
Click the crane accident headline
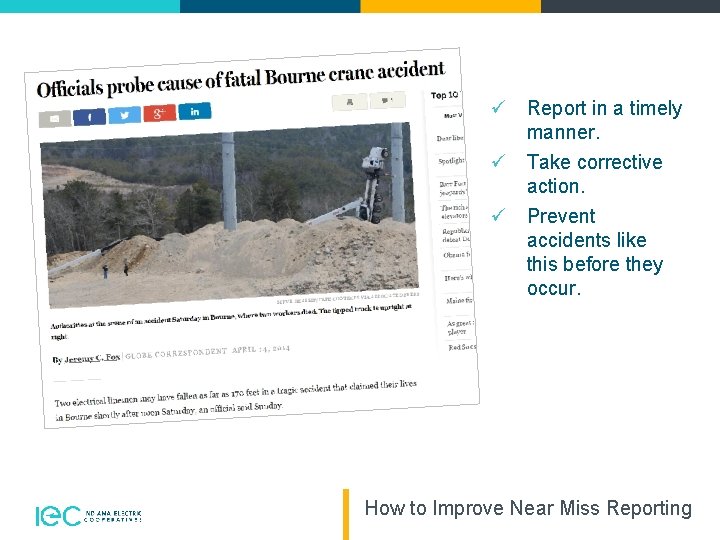pos(241,79)
